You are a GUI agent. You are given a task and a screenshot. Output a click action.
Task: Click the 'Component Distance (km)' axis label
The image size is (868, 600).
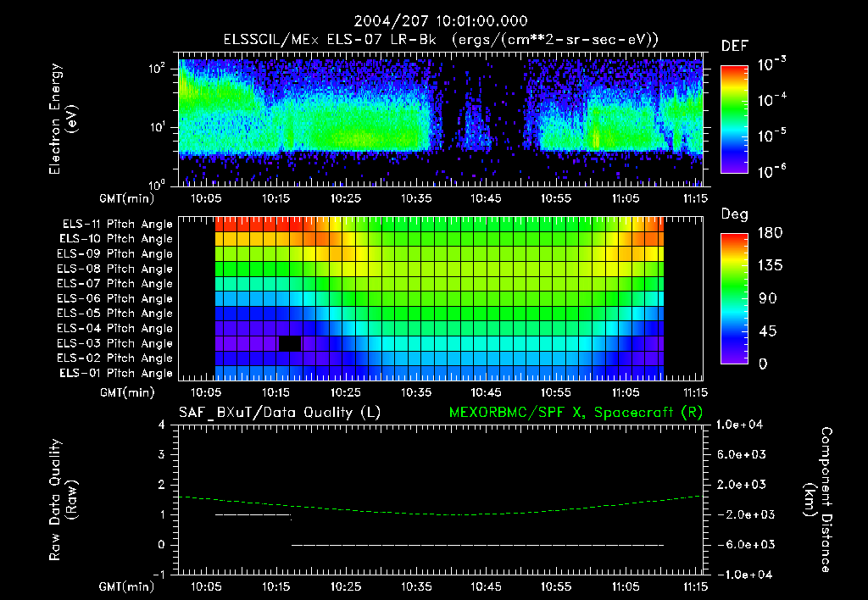point(818,500)
